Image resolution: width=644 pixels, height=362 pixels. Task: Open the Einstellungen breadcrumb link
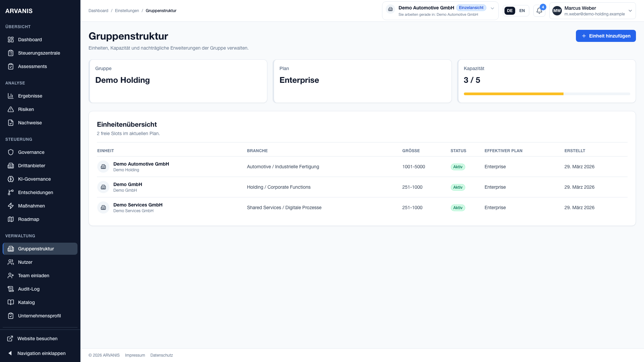click(127, 11)
